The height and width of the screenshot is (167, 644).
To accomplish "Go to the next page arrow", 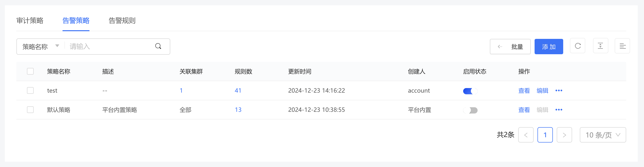I will [x=564, y=135].
